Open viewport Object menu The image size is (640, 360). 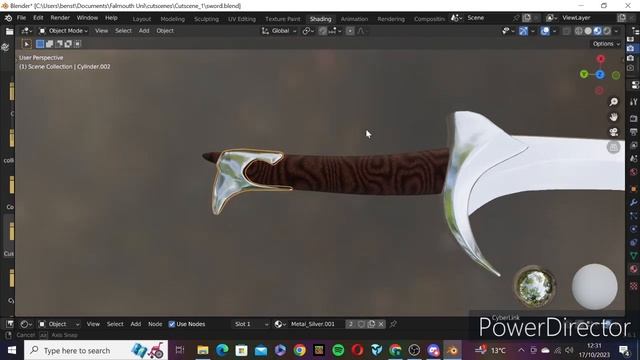(165, 31)
